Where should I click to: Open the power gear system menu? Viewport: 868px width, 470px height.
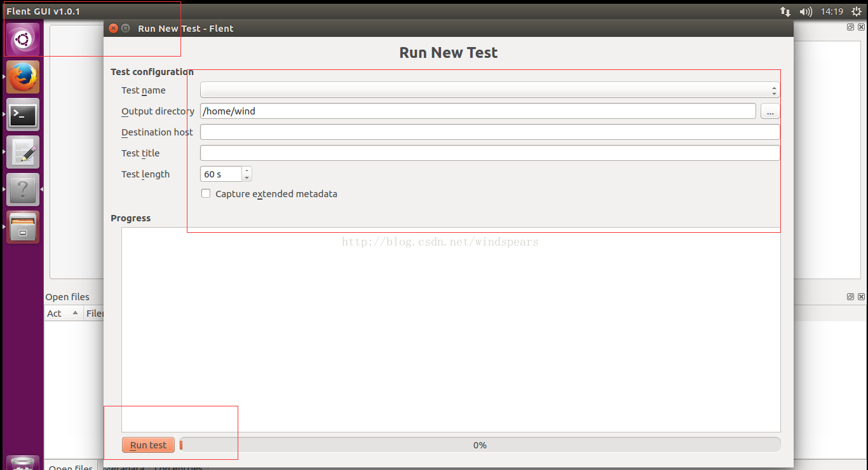(857, 11)
